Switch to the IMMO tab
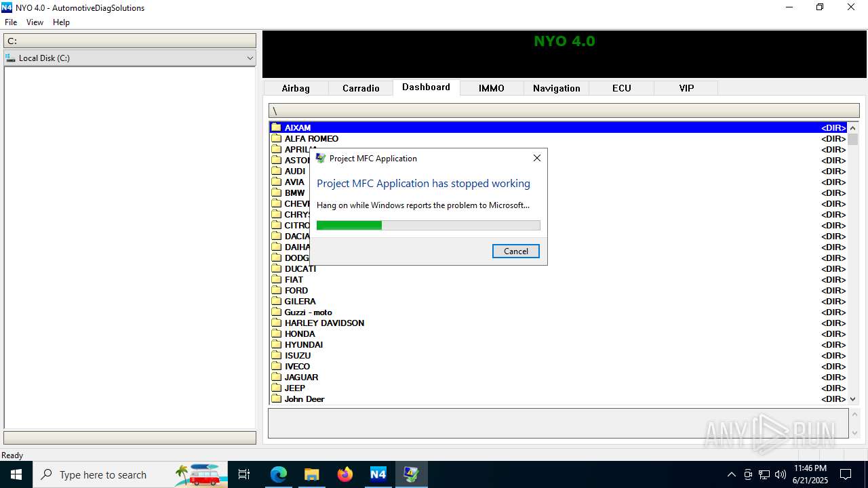Viewport: 868px width, 488px height. (492, 88)
